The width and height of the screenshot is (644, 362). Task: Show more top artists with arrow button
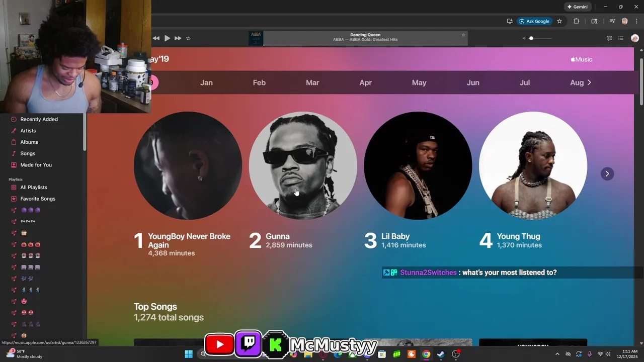(x=607, y=174)
